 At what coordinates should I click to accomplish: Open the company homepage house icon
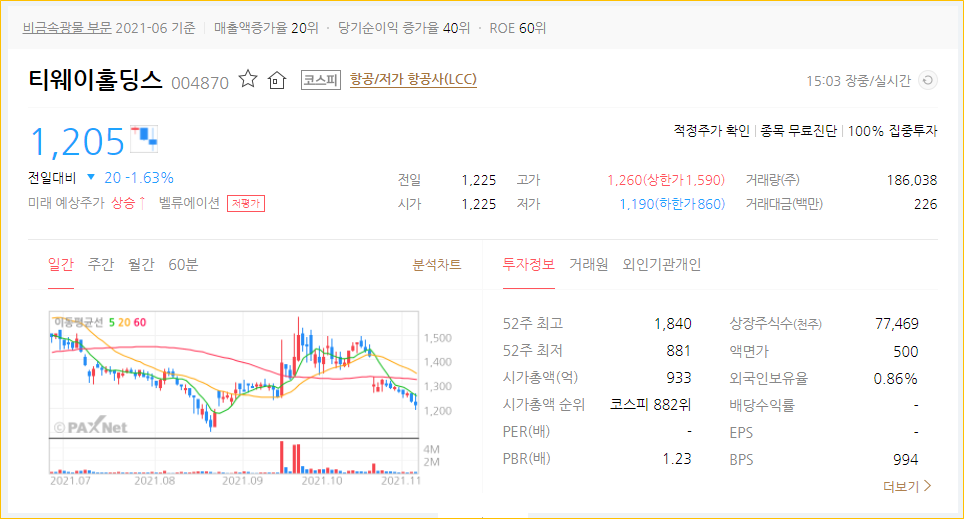(x=277, y=80)
